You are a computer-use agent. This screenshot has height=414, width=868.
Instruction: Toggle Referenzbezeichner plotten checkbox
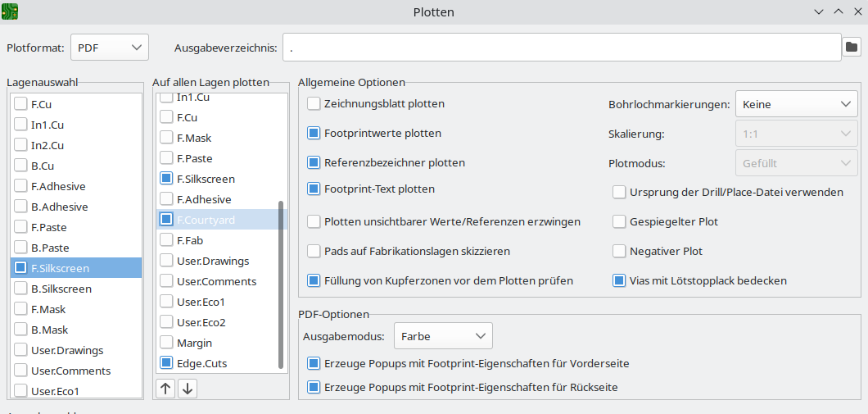[314, 162]
